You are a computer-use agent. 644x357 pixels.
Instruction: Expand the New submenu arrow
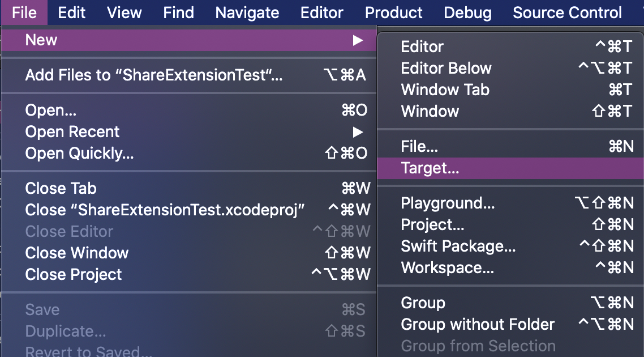pyautogui.click(x=357, y=40)
